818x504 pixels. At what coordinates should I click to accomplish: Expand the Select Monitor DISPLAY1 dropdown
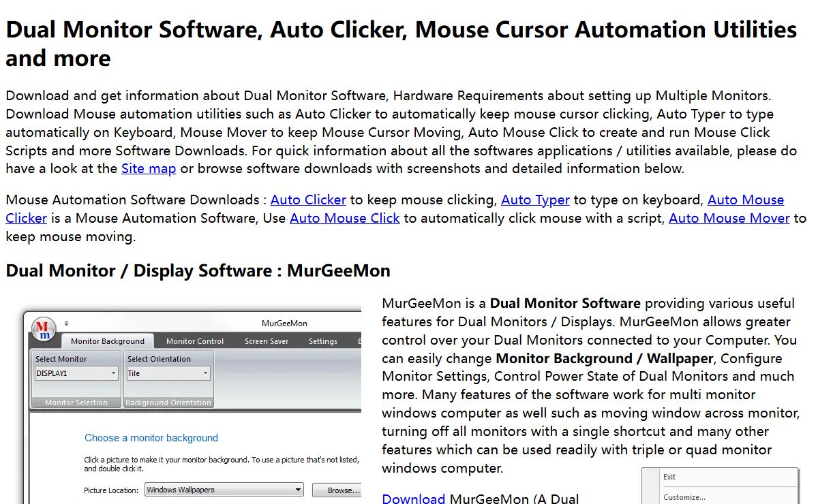pyautogui.click(x=76, y=373)
